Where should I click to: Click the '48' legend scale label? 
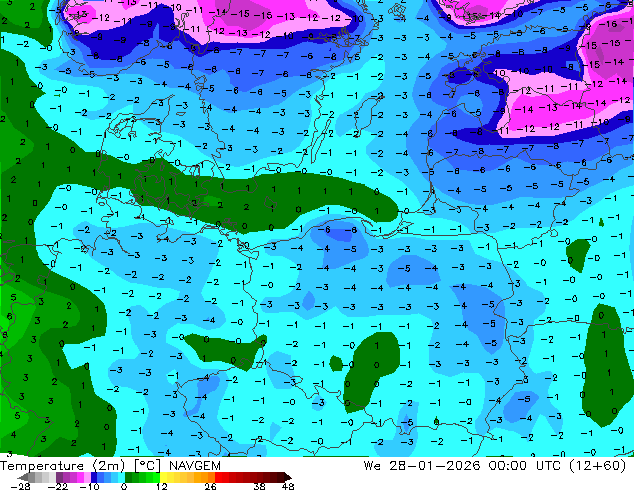(288, 486)
